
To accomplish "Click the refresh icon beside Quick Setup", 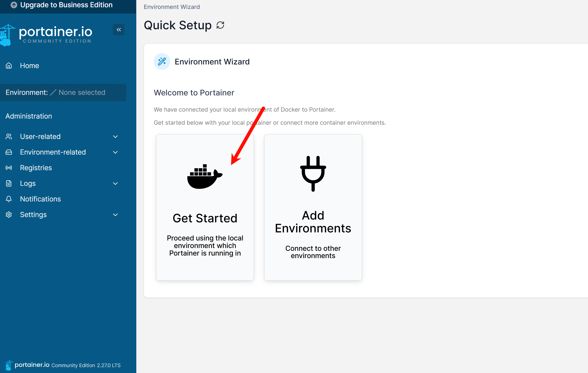I will coord(220,25).
